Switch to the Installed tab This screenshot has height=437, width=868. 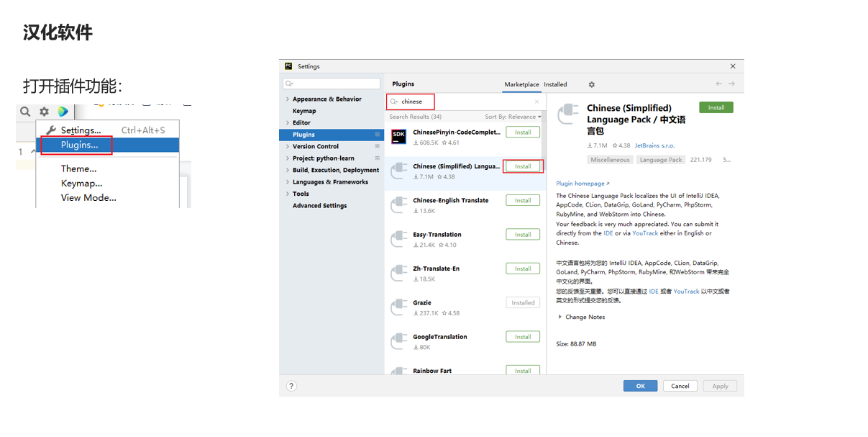tap(555, 84)
